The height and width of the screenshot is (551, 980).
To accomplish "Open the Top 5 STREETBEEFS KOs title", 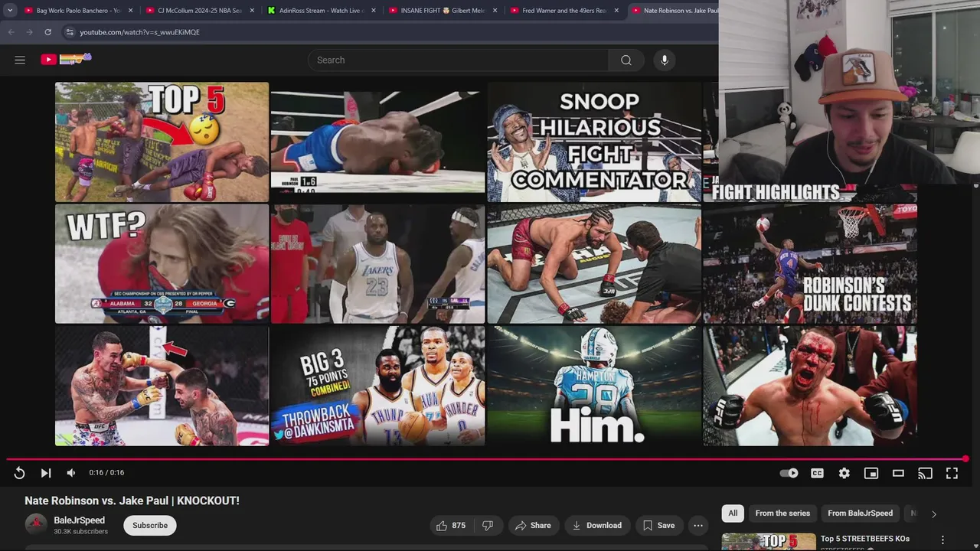I will pos(865,539).
